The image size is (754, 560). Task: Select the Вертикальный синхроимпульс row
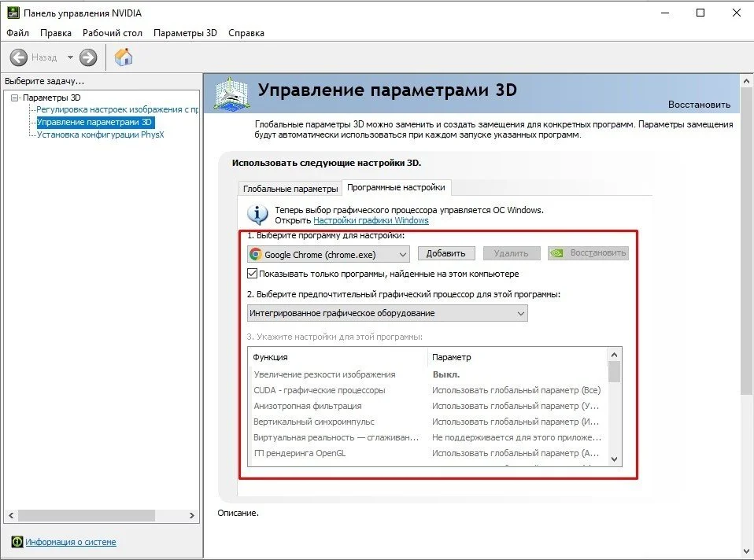click(427, 422)
